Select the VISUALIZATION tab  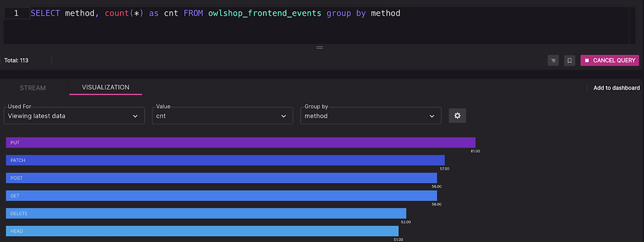click(106, 87)
